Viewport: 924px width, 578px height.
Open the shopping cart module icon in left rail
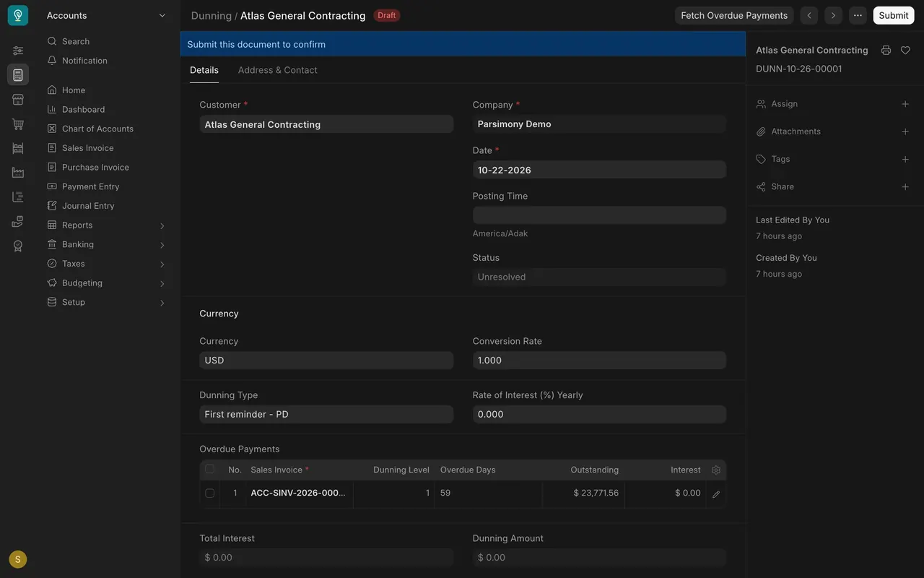18,124
